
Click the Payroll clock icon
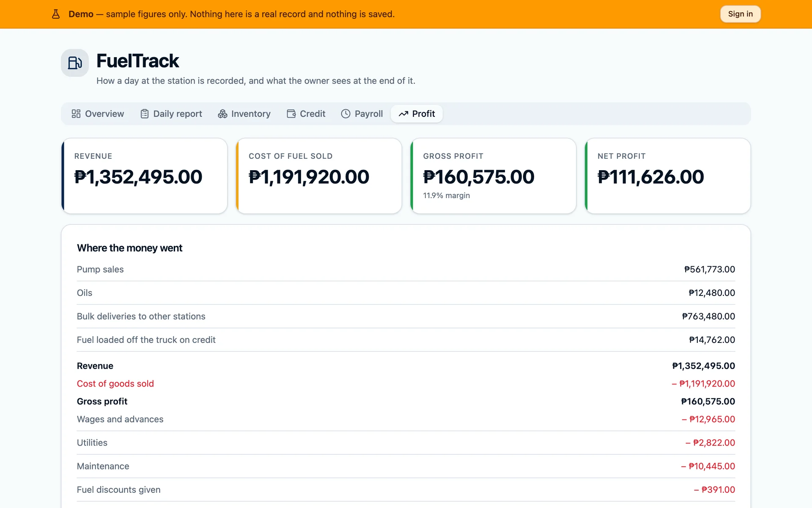346,114
